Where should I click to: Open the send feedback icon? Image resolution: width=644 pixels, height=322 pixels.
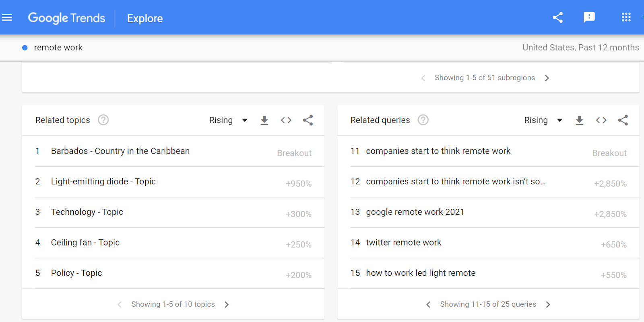coord(589,17)
